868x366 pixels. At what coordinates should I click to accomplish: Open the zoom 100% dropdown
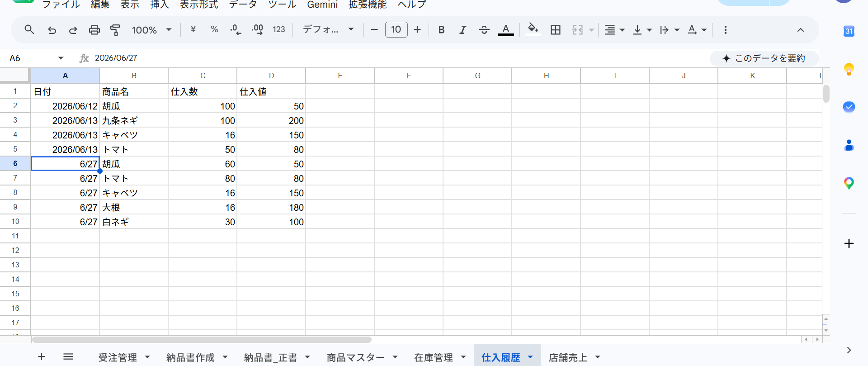tap(151, 30)
